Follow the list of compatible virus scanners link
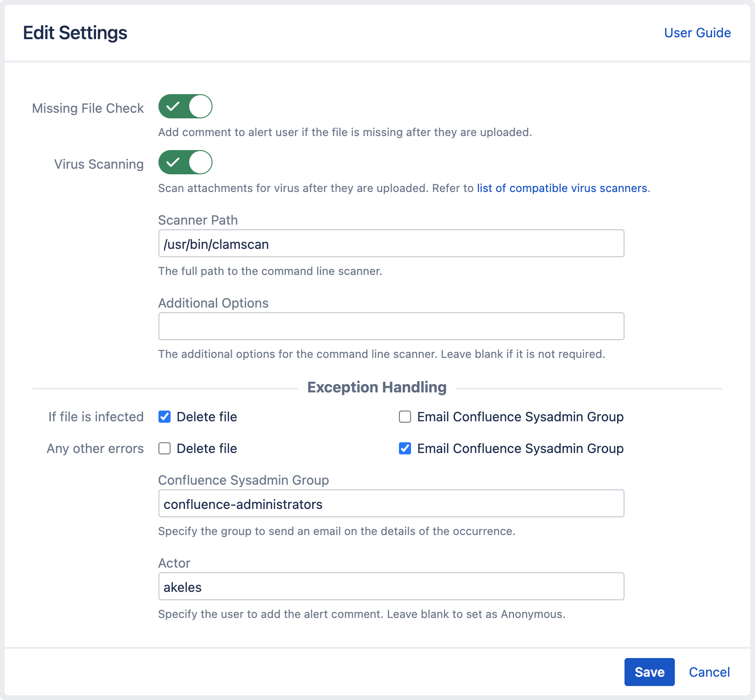 [x=562, y=188]
